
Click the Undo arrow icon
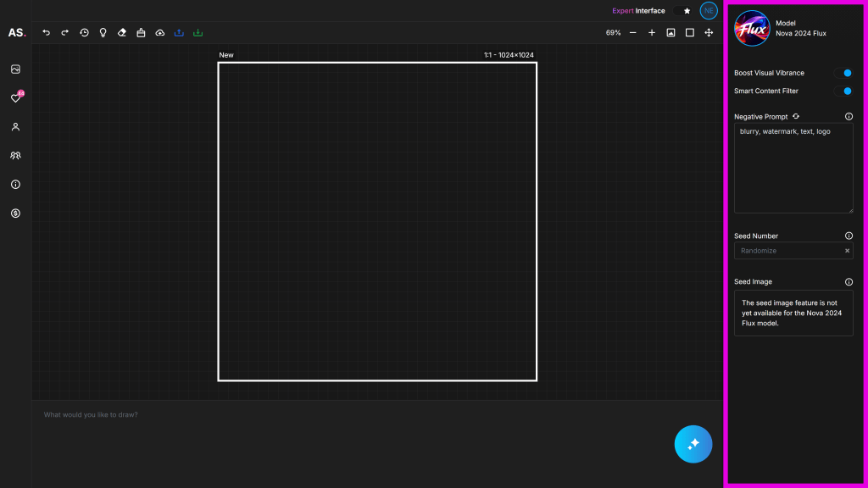coord(47,33)
